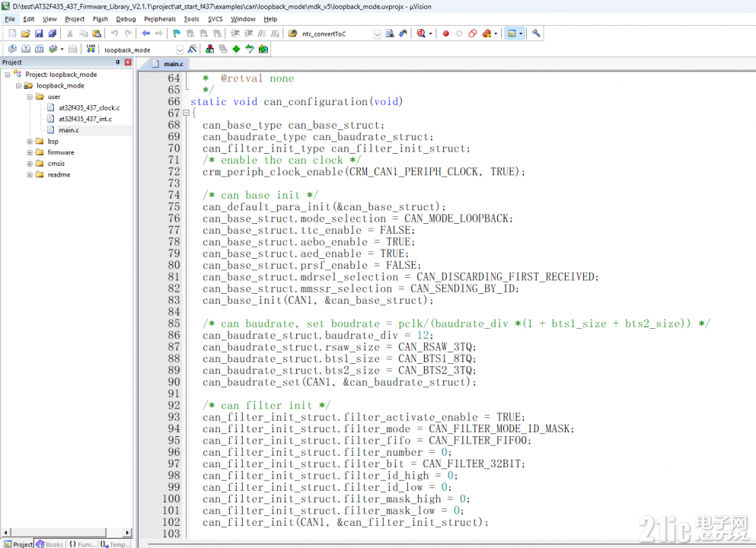Translate the current file
This screenshot has height=548, width=756.
(x=12, y=49)
